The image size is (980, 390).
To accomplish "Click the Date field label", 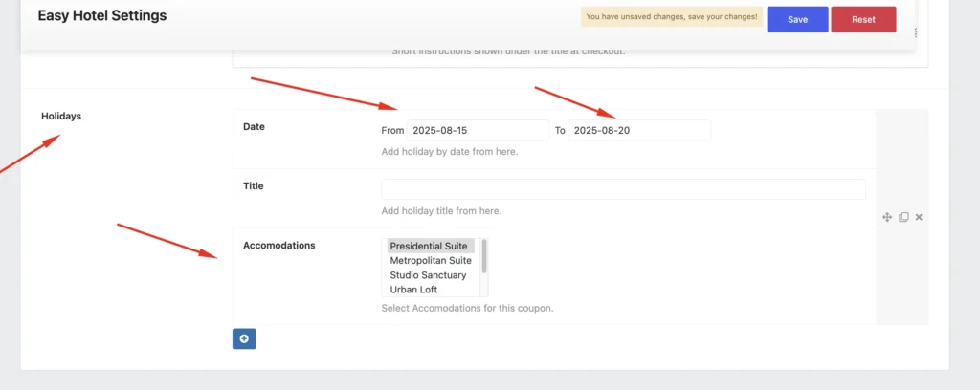I will [x=254, y=127].
